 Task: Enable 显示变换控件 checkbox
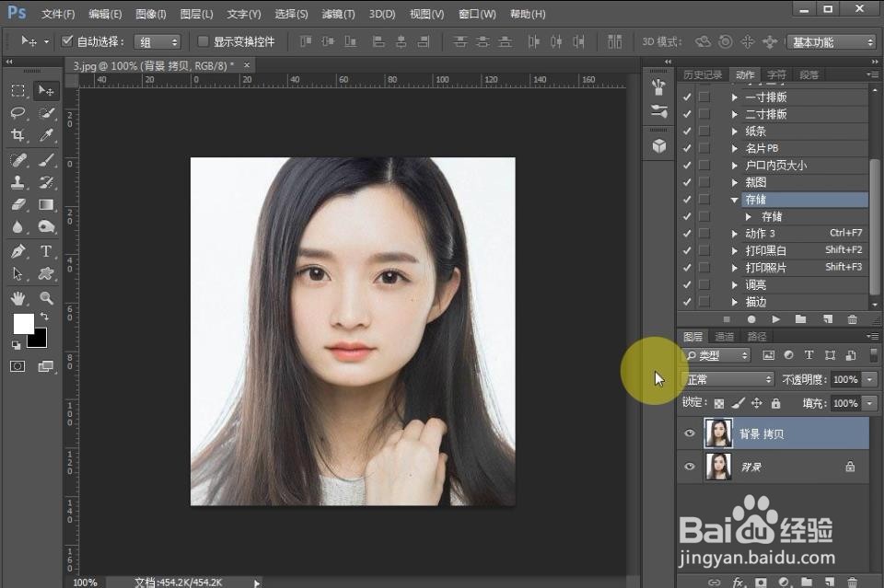click(203, 41)
